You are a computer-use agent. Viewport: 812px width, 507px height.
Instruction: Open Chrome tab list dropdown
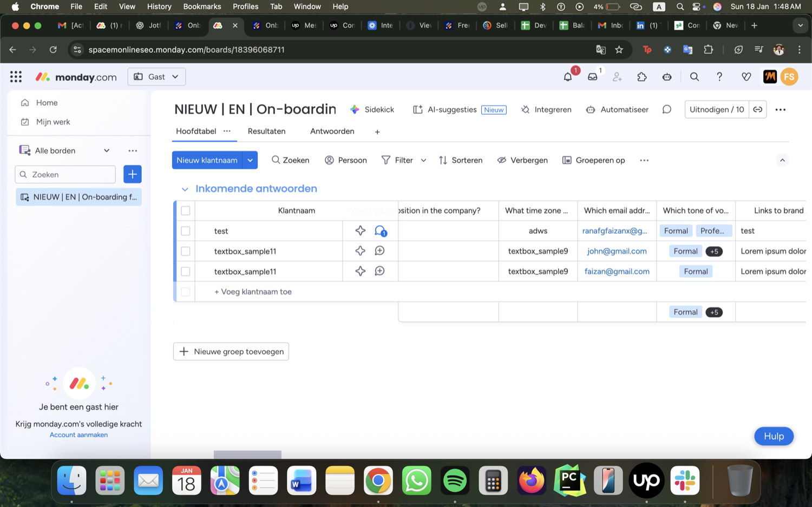[800, 25]
